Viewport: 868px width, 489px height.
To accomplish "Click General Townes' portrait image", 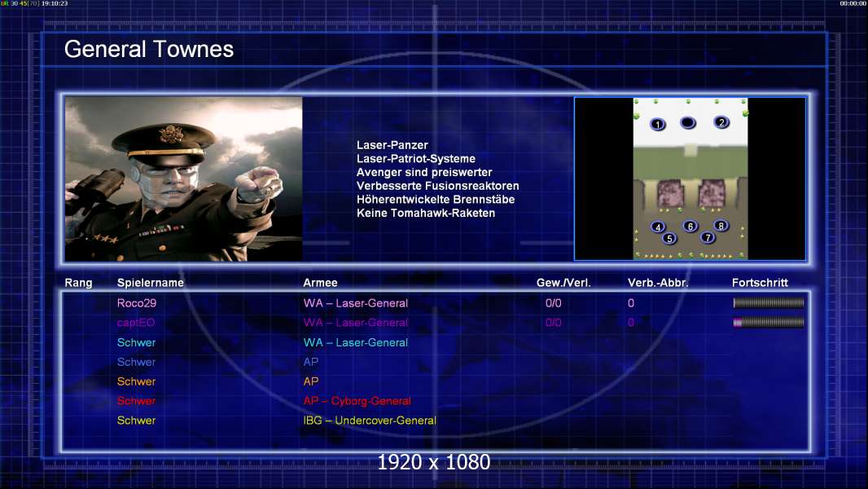I will click(184, 178).
